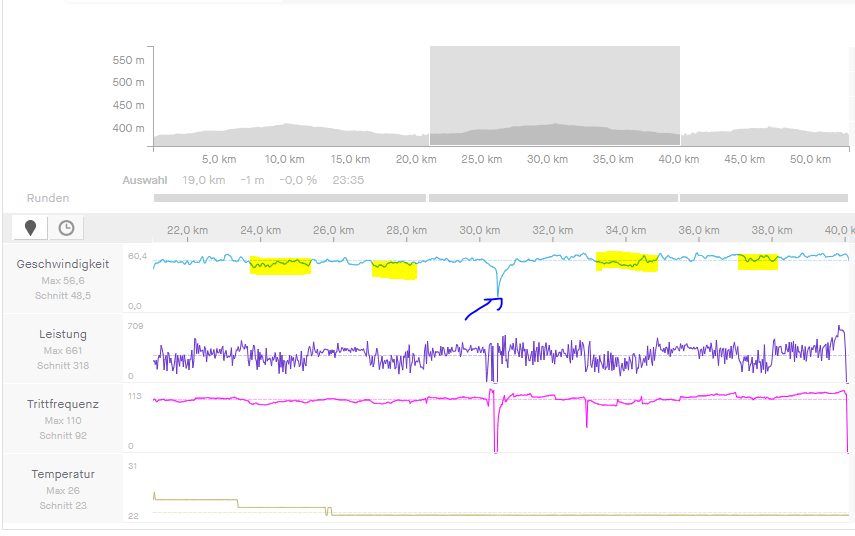The width and height of the screenshot is (855, 536).
Task: Click yellow highlighted speed segment near 38 km
Action: tap(757, 261)
